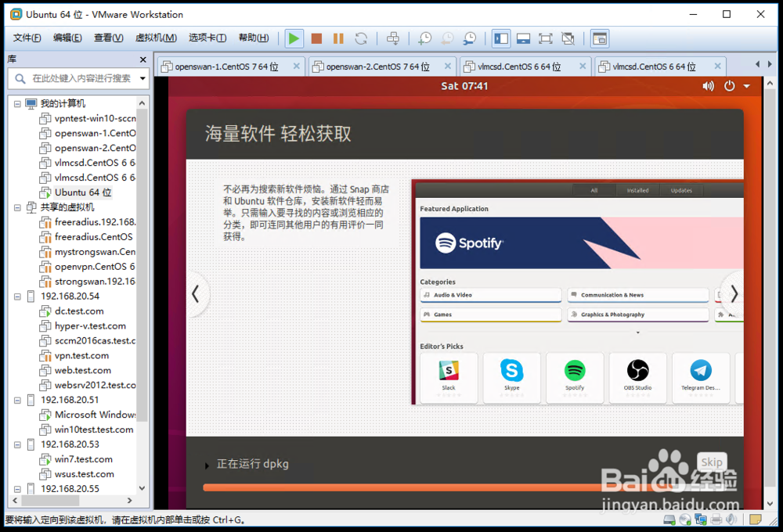Click the Audio & Video category
The height and width of the screenshot is (532, 783).
click(491, 296)
